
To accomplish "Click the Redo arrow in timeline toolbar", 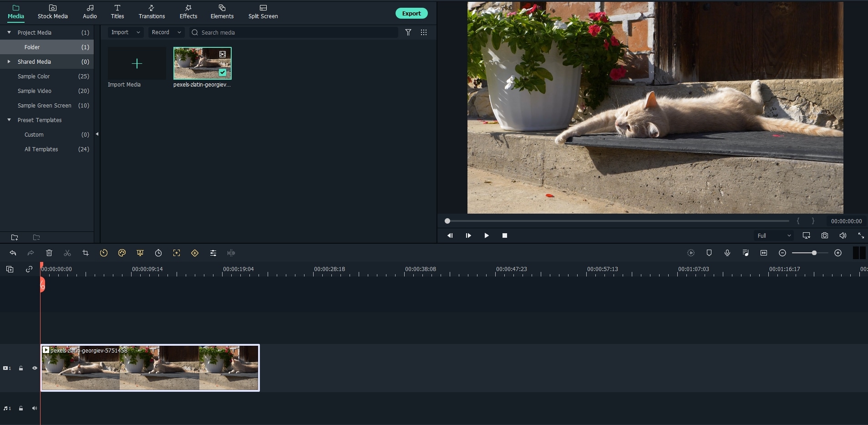I will 31,253.
